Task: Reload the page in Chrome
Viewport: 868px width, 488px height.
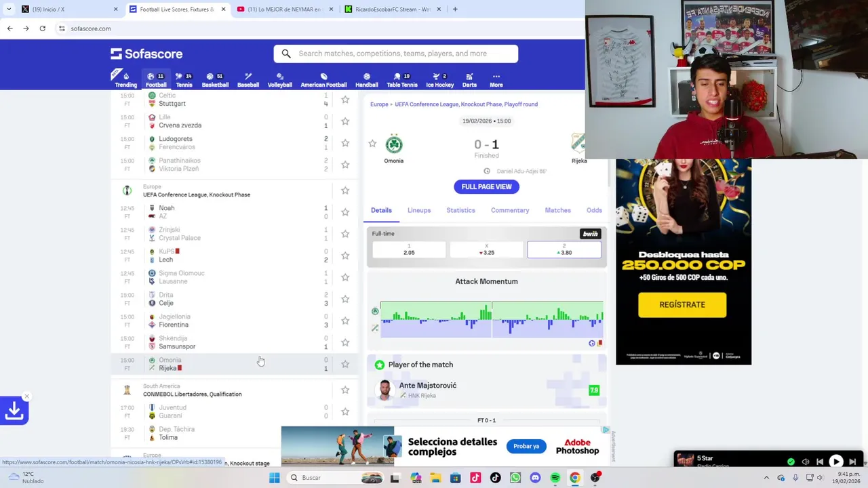Action: click(42, 28)
